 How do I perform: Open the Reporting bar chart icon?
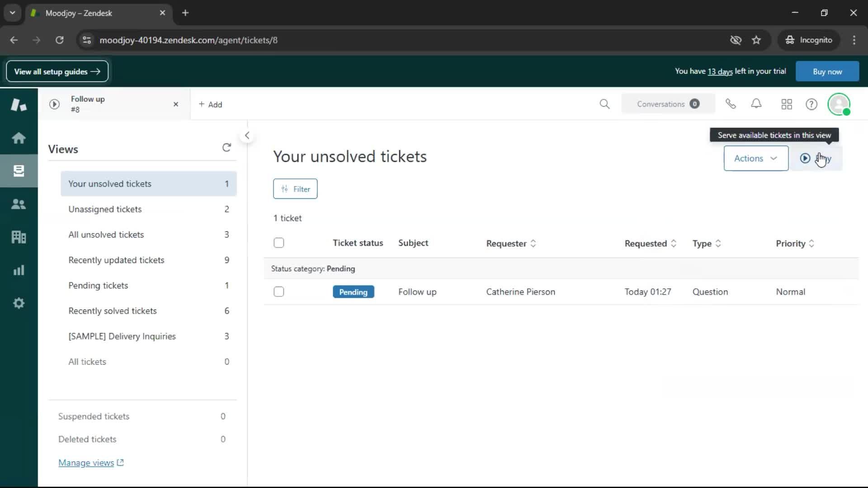coord(19,270)
